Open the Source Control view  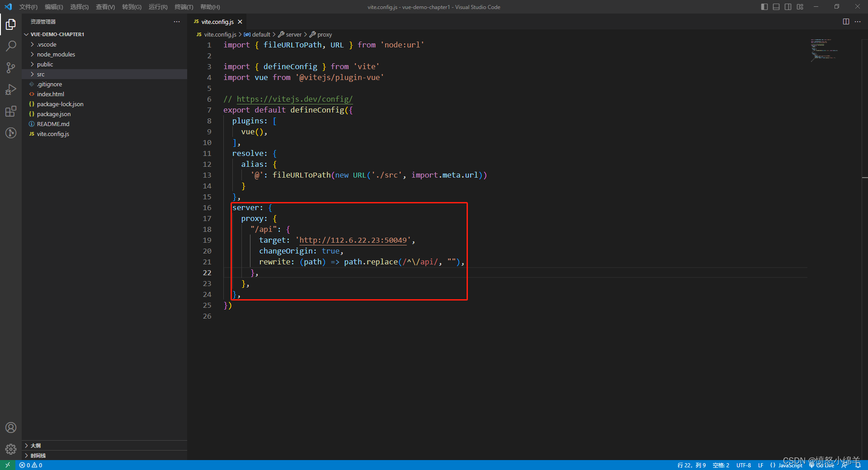click(11, 68)
